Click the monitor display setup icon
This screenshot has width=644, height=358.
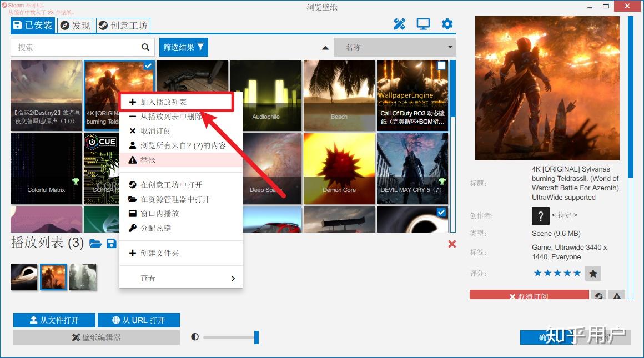pyautogui.click(x=423, y=24)
